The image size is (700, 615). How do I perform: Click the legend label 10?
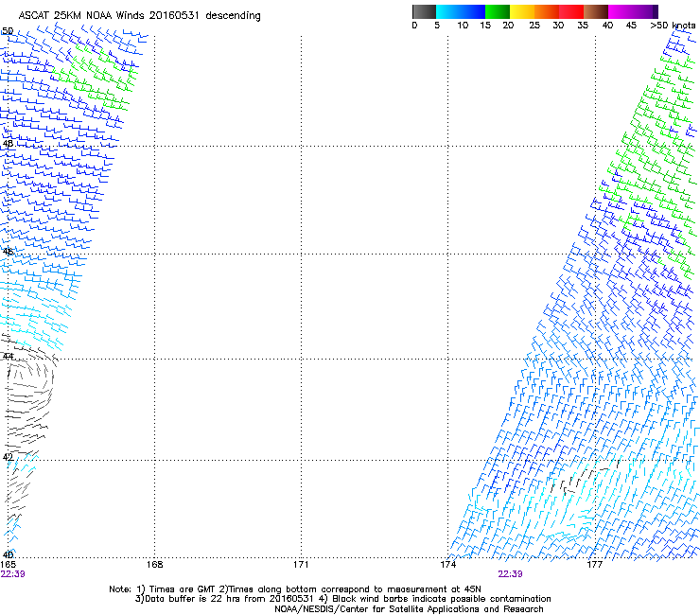point(463,26)
